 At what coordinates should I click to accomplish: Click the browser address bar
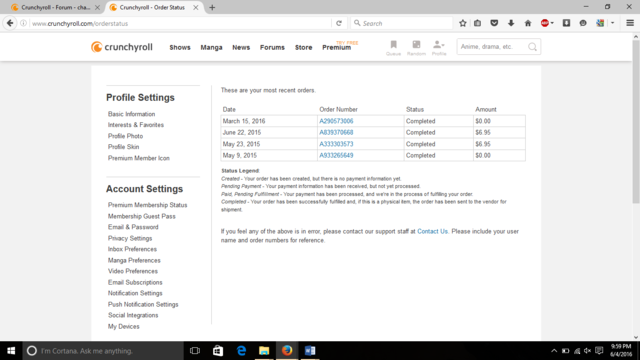pyautogui.click(x=180, y=23)
